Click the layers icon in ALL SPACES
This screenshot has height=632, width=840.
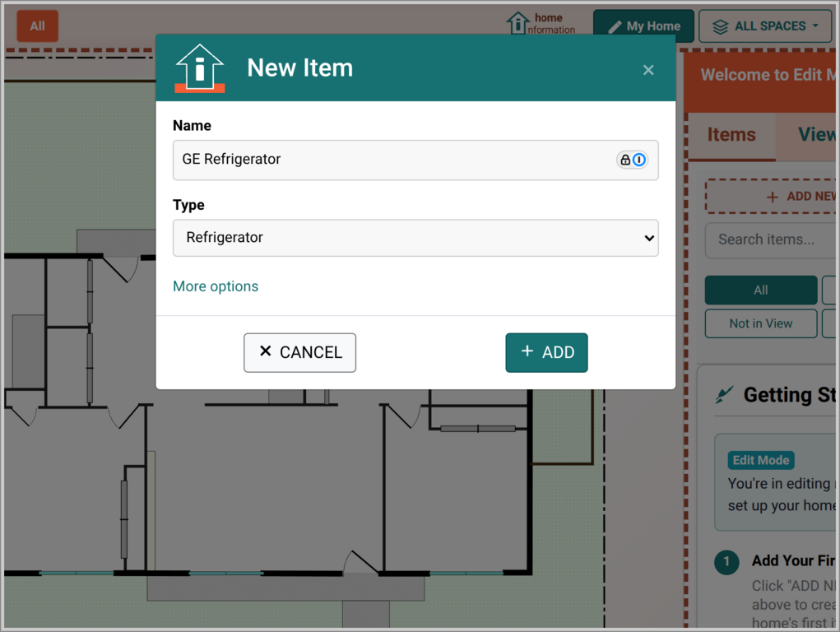721,26
